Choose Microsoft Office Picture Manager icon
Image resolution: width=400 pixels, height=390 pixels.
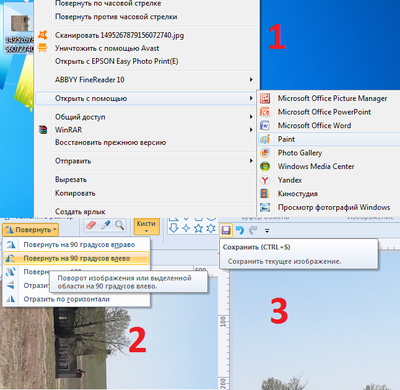(265, 98)
